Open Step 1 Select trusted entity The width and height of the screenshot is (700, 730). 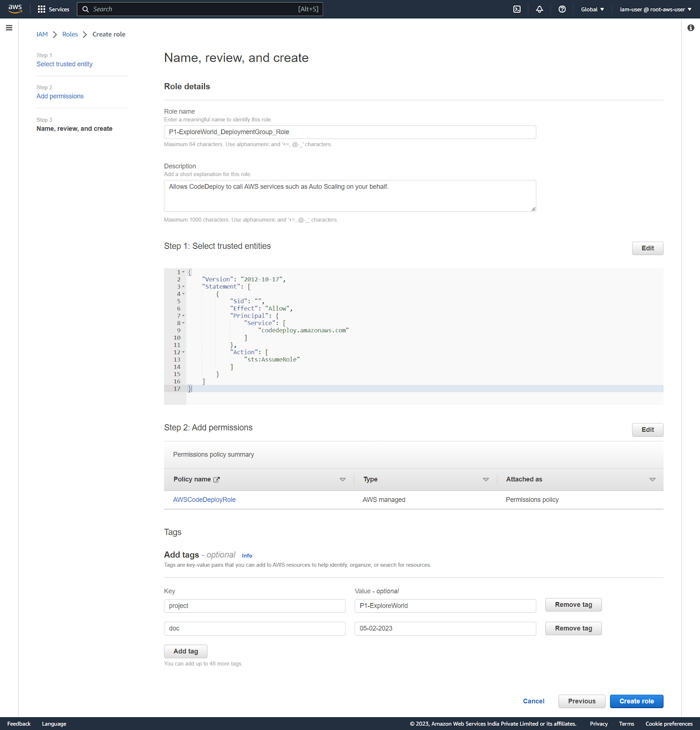coord(64,64)
